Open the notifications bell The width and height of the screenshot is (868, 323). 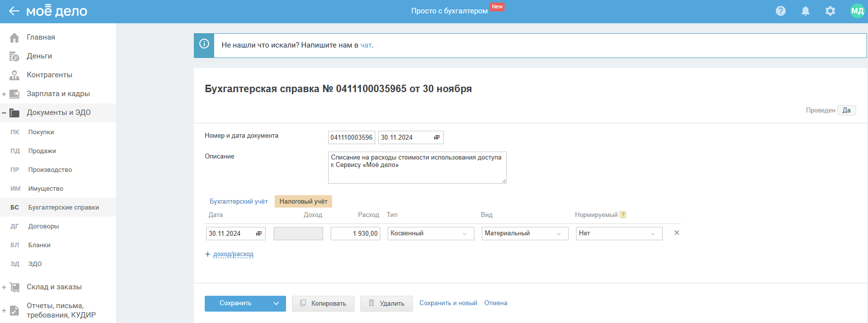coord(806,11)
